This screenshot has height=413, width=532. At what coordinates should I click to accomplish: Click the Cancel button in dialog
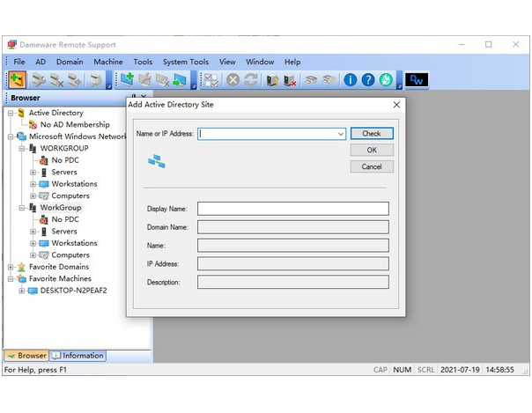[372, 166]
